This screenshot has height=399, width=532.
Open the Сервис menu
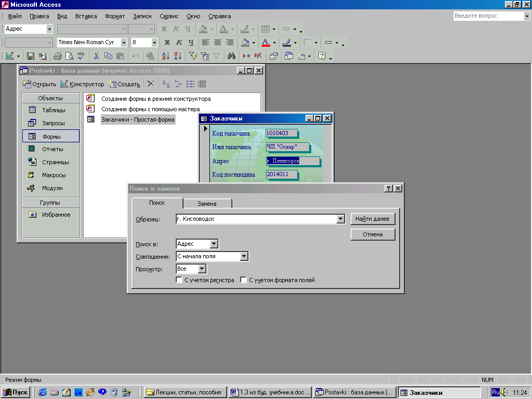169,16
